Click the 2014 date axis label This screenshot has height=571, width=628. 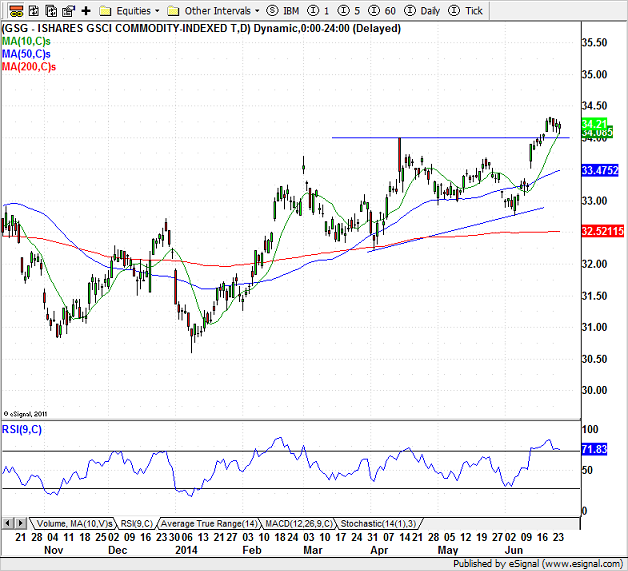click(186, 550)
